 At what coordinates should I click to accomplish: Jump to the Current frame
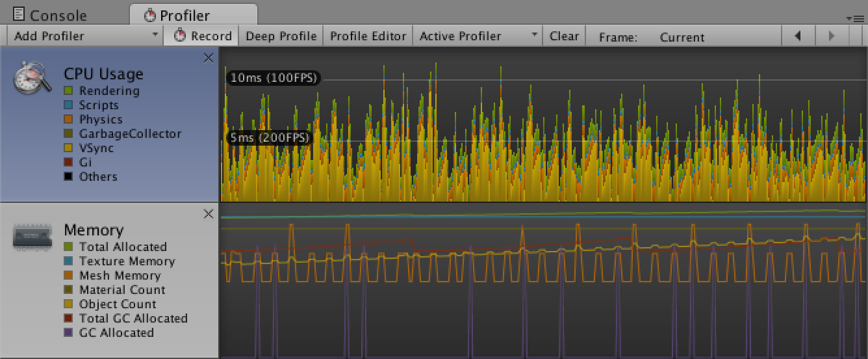point(682,37)
